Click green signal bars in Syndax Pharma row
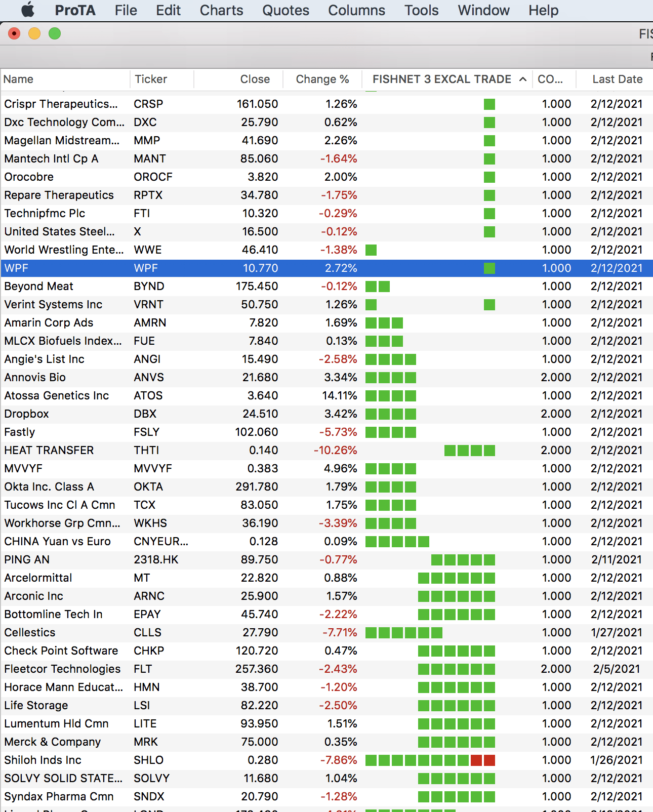 [457, 797]
